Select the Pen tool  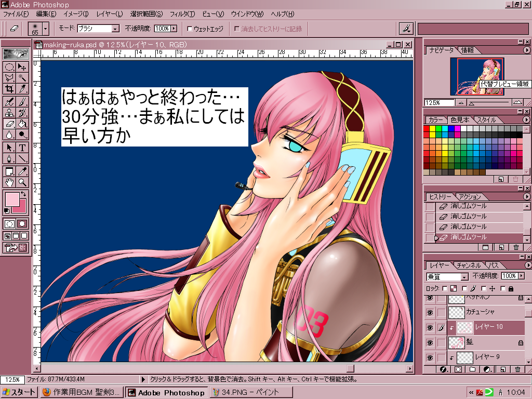point(9,158)
